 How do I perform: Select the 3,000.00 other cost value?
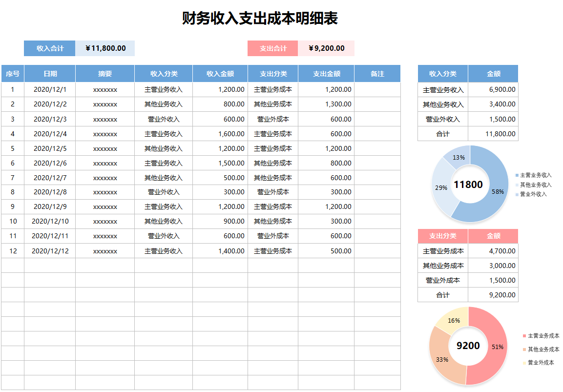click(493, 266)
